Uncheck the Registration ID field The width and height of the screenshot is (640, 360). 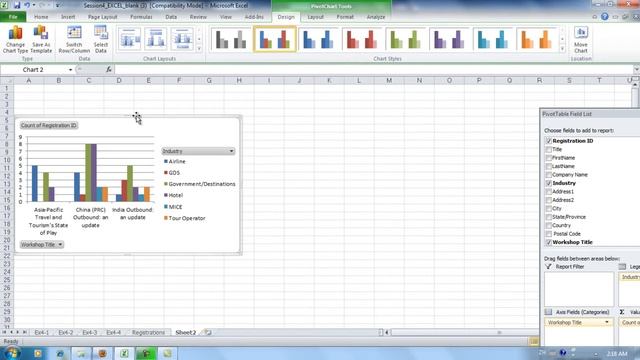click(549, 141)
